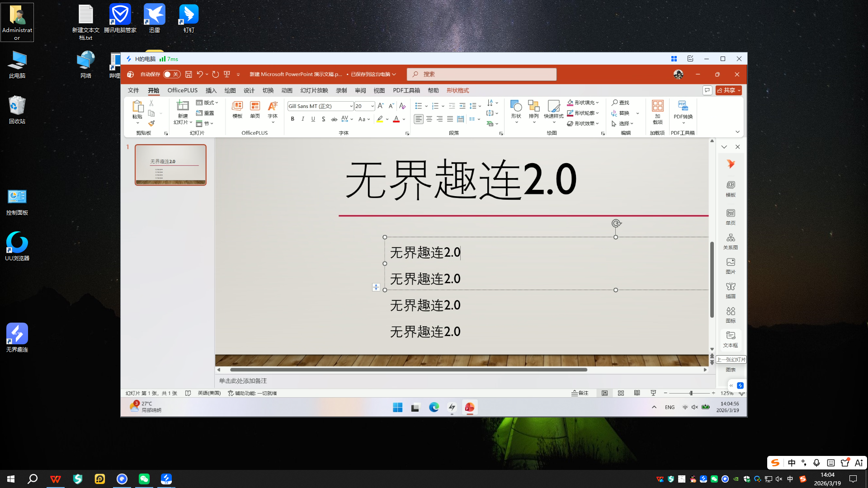
Task: Switch to the 形状格式 ribbon tab
Action: point(458,90)
